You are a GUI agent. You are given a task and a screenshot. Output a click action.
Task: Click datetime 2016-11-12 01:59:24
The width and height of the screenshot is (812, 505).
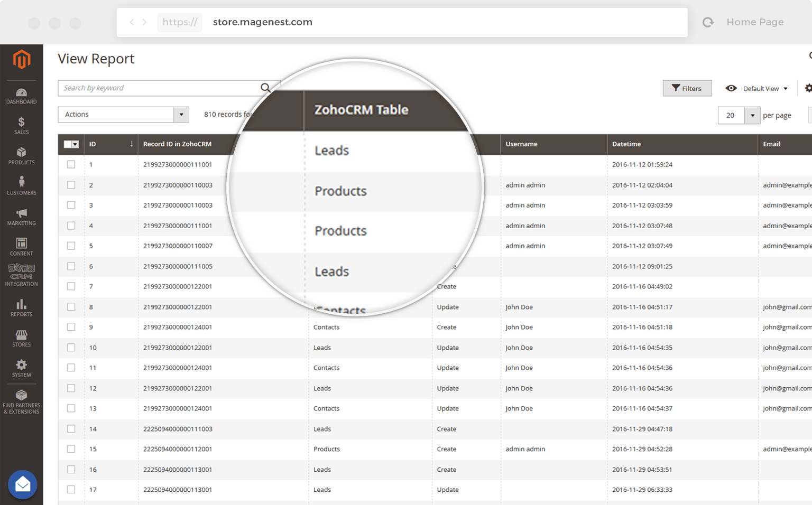pos(642,164)
